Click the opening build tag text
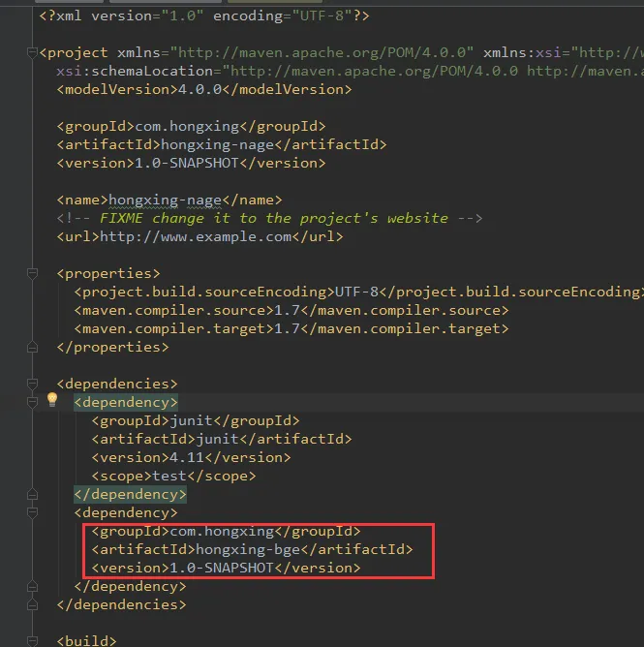Viewport: 644px width, 647px height. point(86,641)
